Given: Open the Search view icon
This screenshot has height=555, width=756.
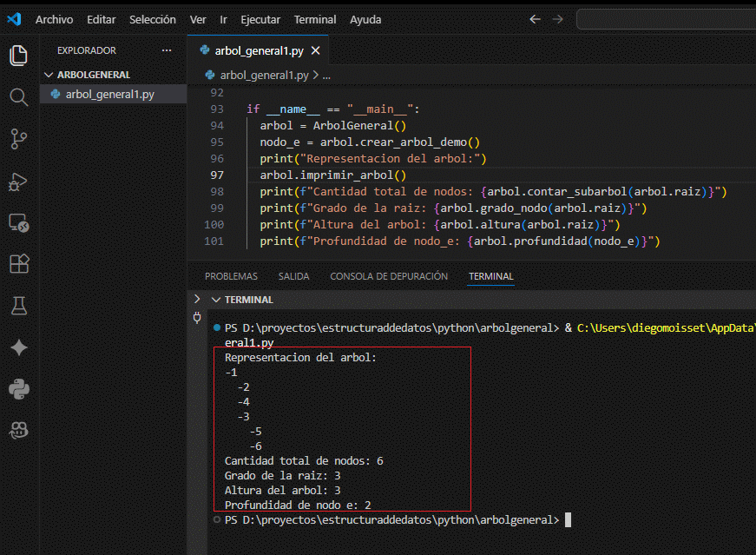Looking at the screenshot, I should pos(18,96).
